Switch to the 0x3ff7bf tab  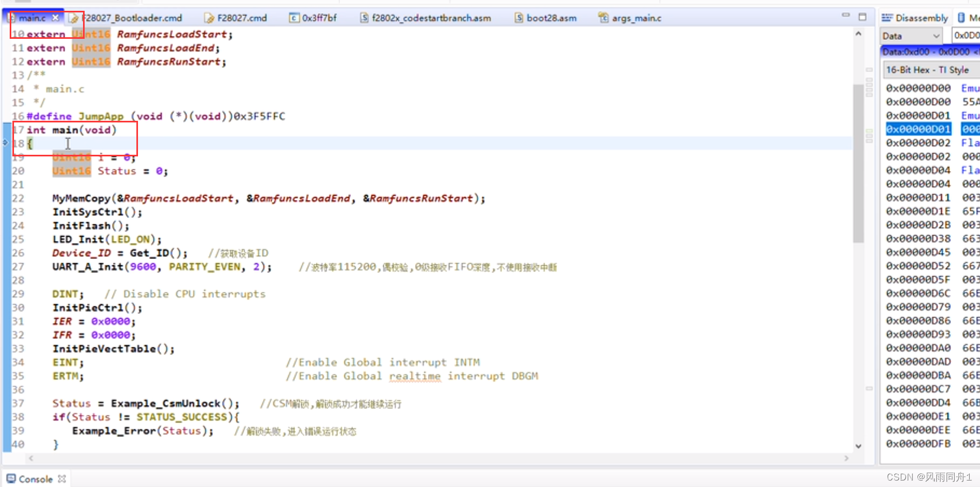pyautogui.click(x=313, y=18)
